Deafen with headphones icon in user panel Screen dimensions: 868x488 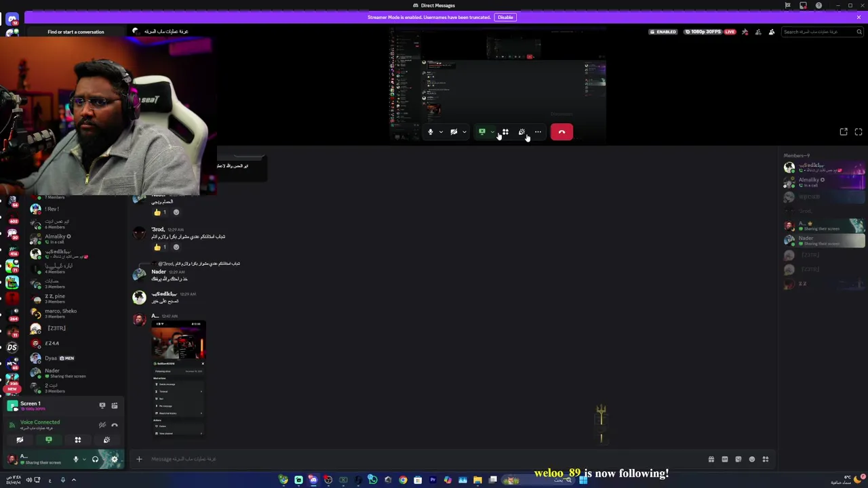pos(95,459)
